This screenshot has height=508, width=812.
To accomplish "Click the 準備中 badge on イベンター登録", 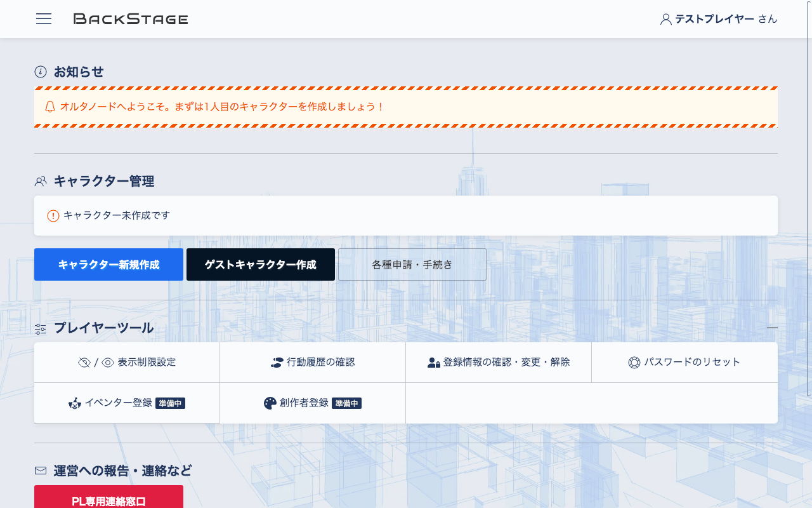I will click(x=170, y=403).
